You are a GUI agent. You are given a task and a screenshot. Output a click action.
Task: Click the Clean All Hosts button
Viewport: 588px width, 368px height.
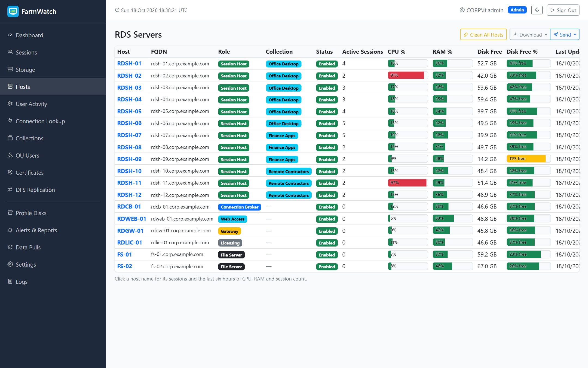click(x=483, y=35)
